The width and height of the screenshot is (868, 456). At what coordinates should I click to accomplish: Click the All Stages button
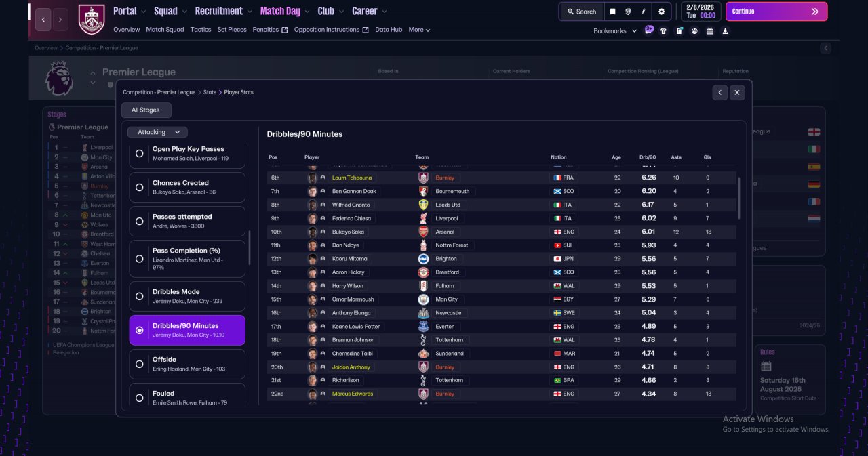(x=146, y=110)
